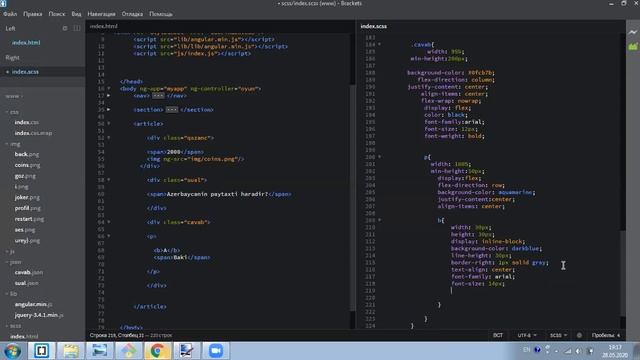Open joker.png in the file tree

(x=27, y=198)
